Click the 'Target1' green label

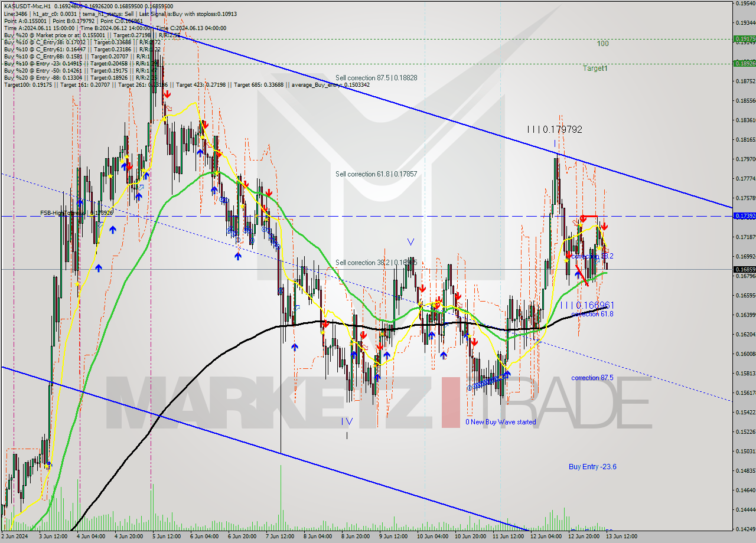[595, 68]
